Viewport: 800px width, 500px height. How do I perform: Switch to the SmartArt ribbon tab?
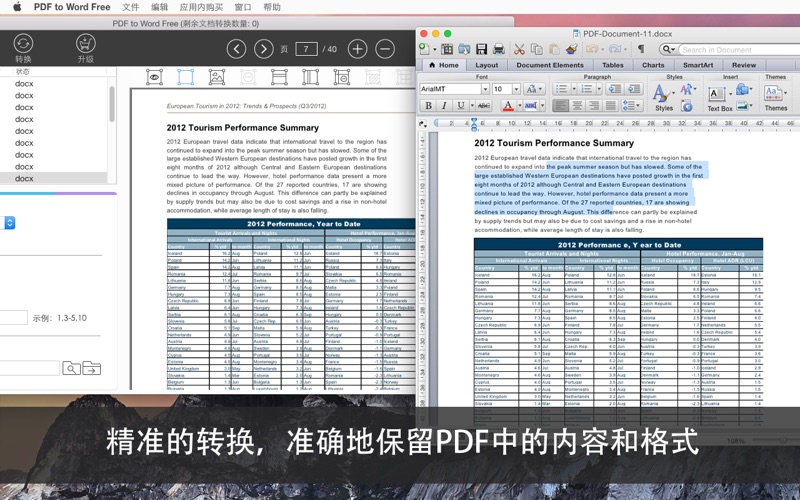(x=698, y=65)
